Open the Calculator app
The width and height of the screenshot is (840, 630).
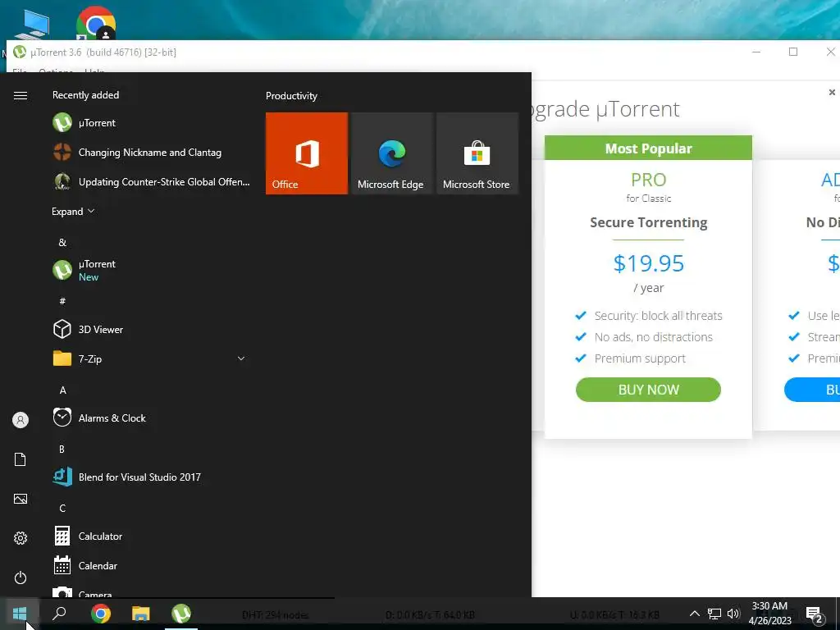coord(150,536)
